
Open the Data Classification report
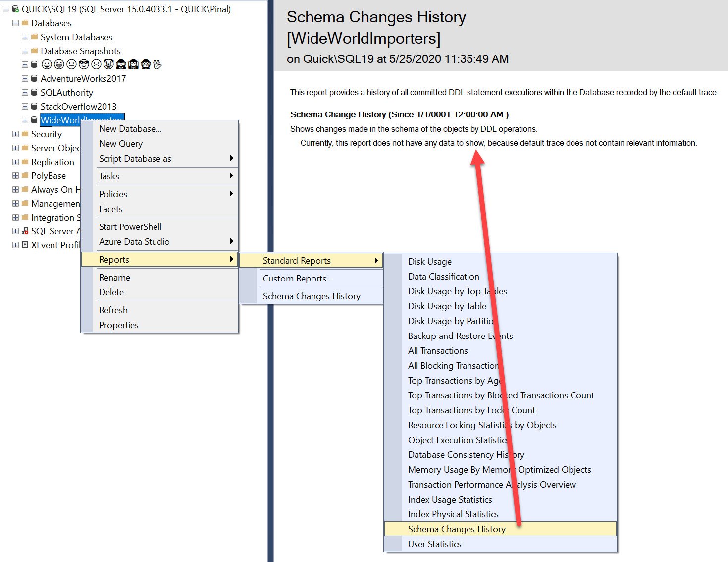(500, 277)
